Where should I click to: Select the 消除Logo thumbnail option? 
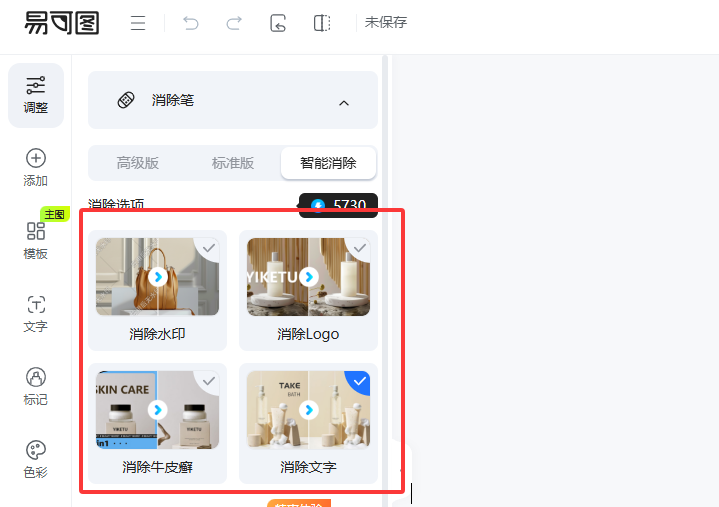pos(309,276)
